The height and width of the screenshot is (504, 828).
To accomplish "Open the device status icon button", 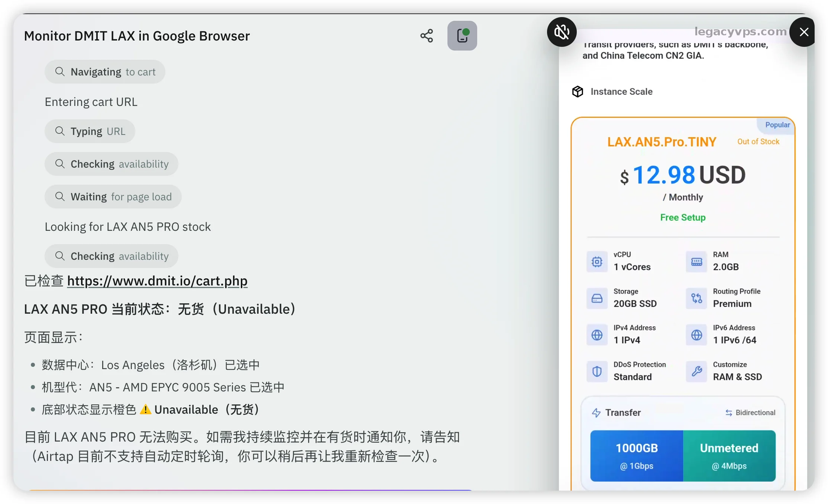I will 462,36.
